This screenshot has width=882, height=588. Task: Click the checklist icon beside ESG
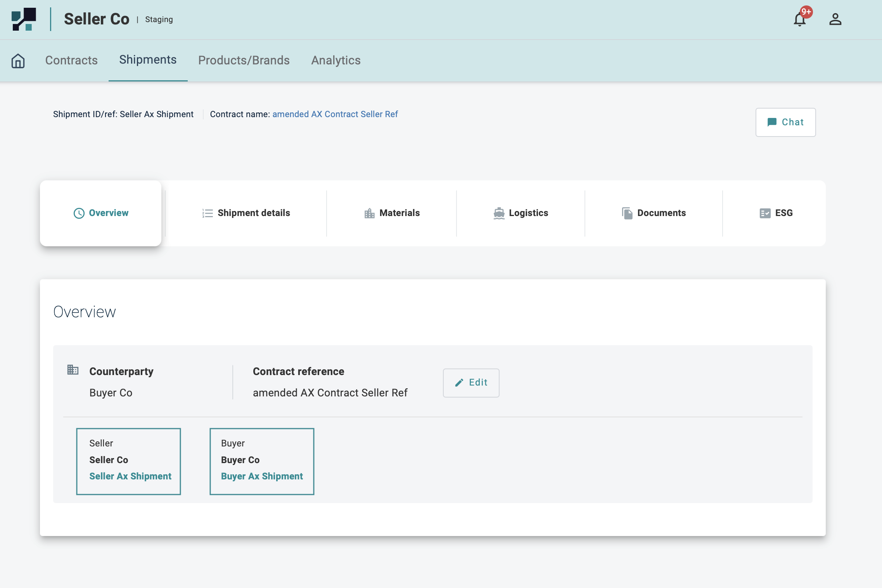765,213
